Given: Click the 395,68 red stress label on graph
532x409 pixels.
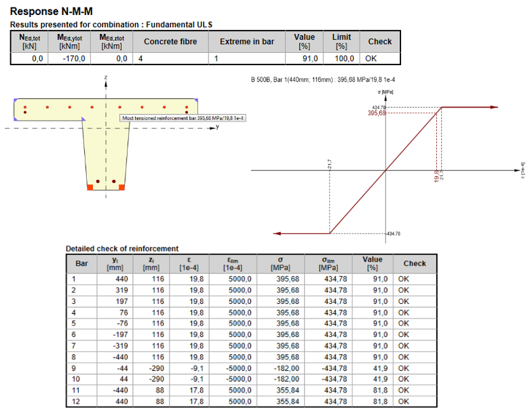Looking at the screenshot, I should coord(377,113).
